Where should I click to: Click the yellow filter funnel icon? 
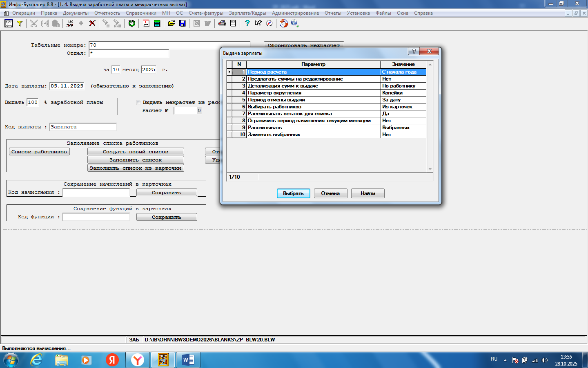[x=19, y=23]
